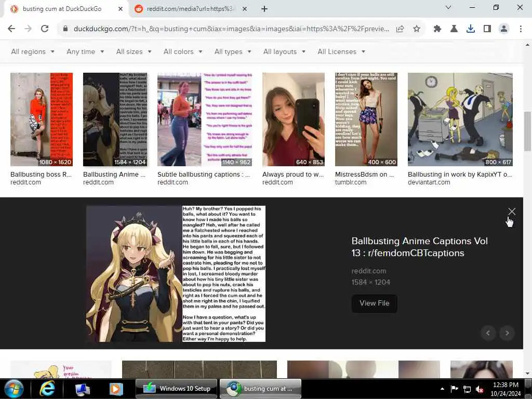This screenshot has height=399, width=532.
Task: Open the deviantart.com result source link
Action: [x=429, y=182]
